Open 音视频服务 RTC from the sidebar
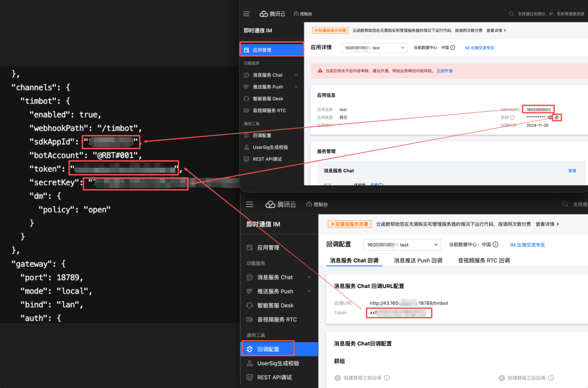Viewport: 588px width, 388px height. coord(270,110)
